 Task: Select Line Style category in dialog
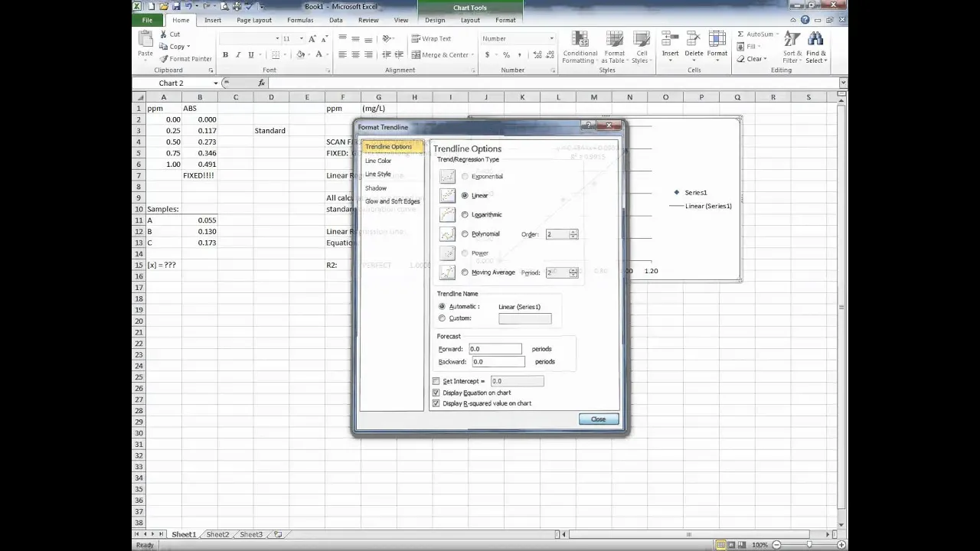378,174
